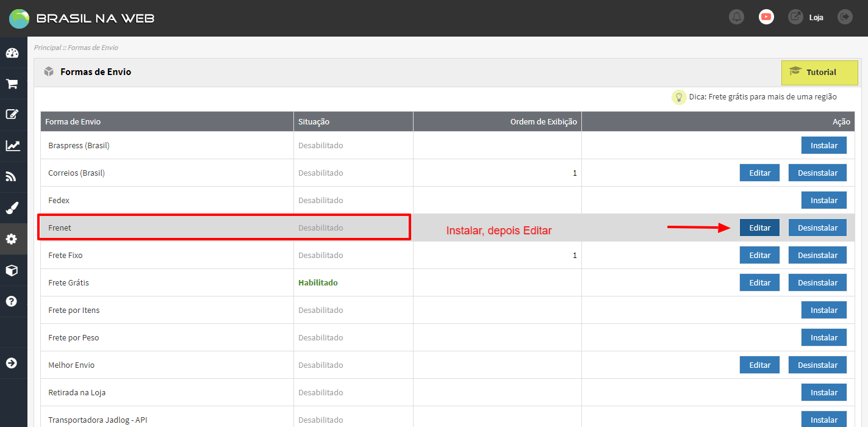Click the Principal breadcrumb link
868x427 pixels.
[x=48, y=48]
